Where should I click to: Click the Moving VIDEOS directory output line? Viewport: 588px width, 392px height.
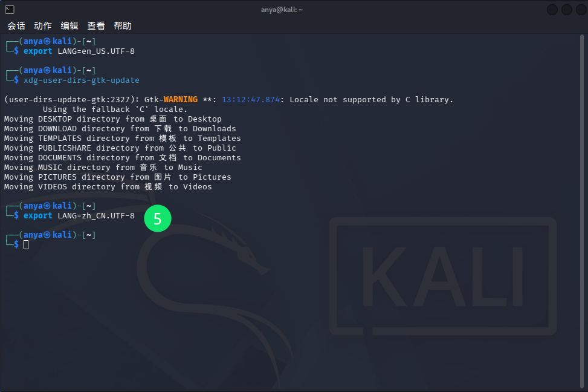108,187
